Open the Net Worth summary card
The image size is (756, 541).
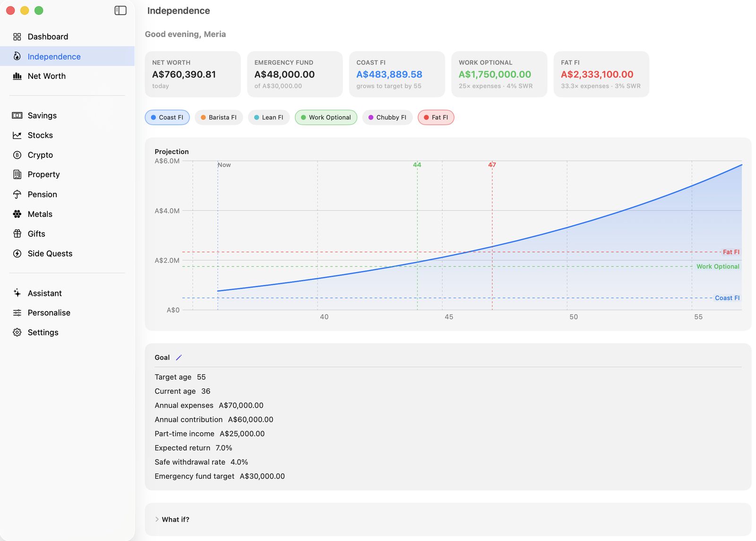[x=193, y=74]
